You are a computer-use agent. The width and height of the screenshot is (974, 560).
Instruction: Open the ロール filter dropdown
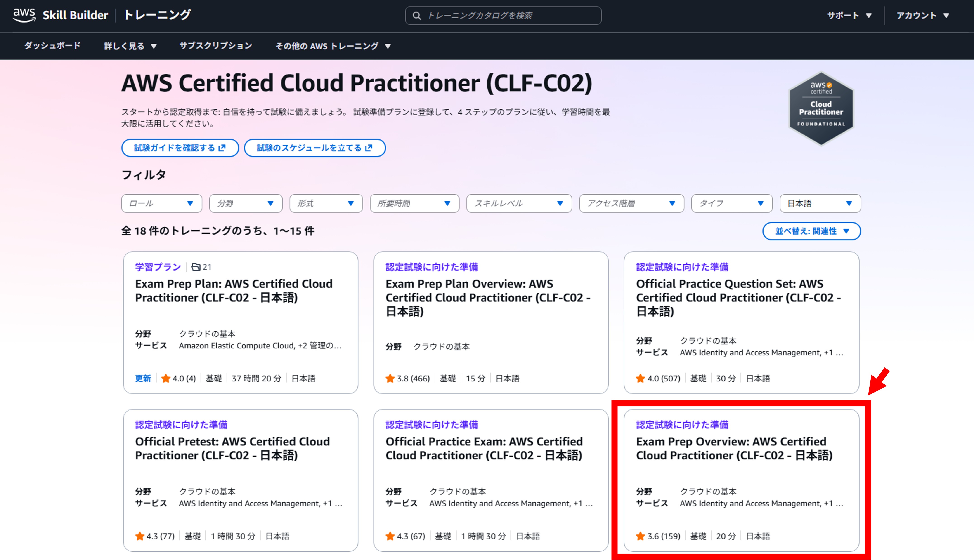tap(162, 203)
